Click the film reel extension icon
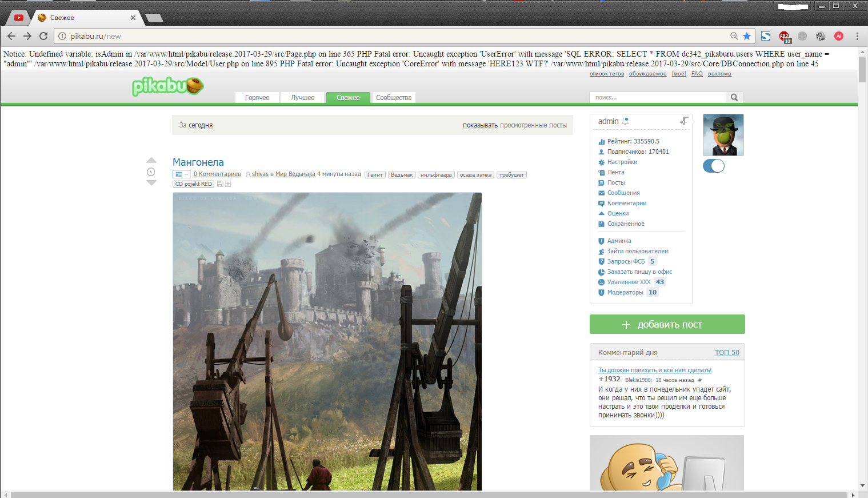This screenshot has height=498, width=868. tap(821, 36)
